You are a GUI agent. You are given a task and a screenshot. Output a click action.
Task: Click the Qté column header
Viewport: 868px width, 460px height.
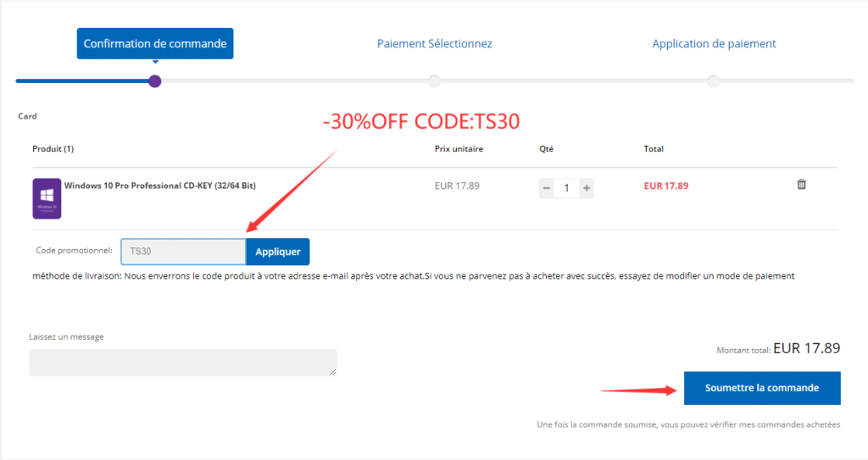pos(547,149)
